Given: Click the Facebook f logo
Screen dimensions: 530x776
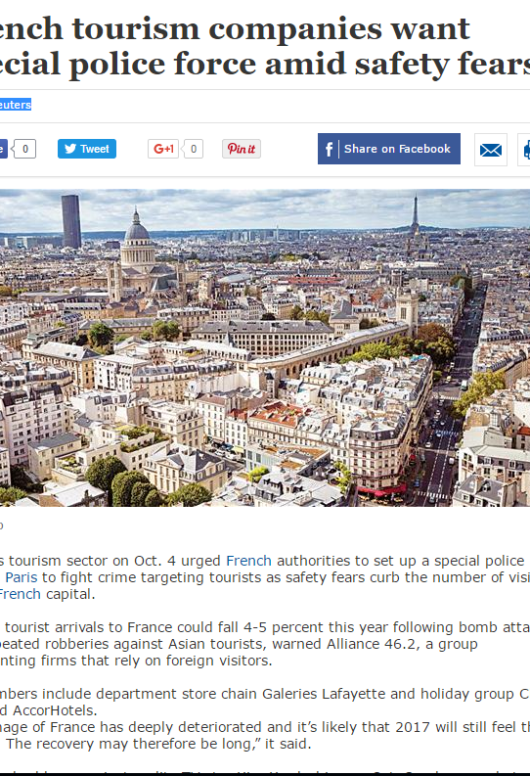Looking at the screenshot, I should click(329, 149).
